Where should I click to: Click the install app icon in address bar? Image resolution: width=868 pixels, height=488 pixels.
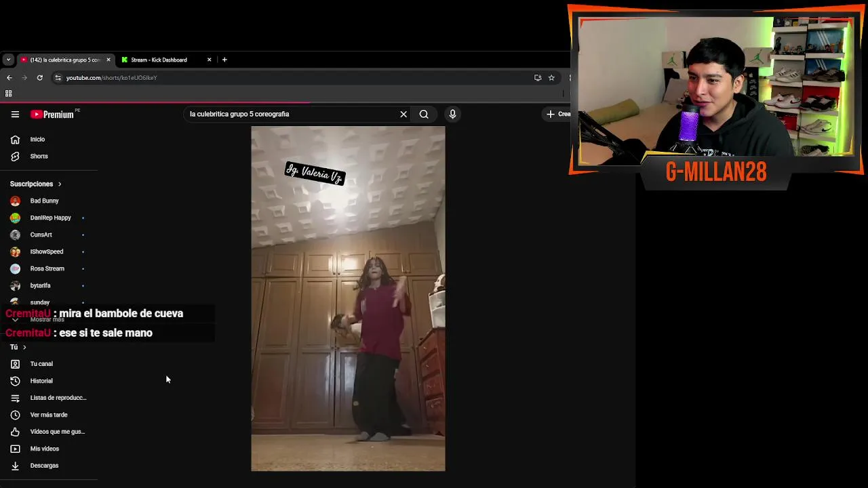coord(538,78)
